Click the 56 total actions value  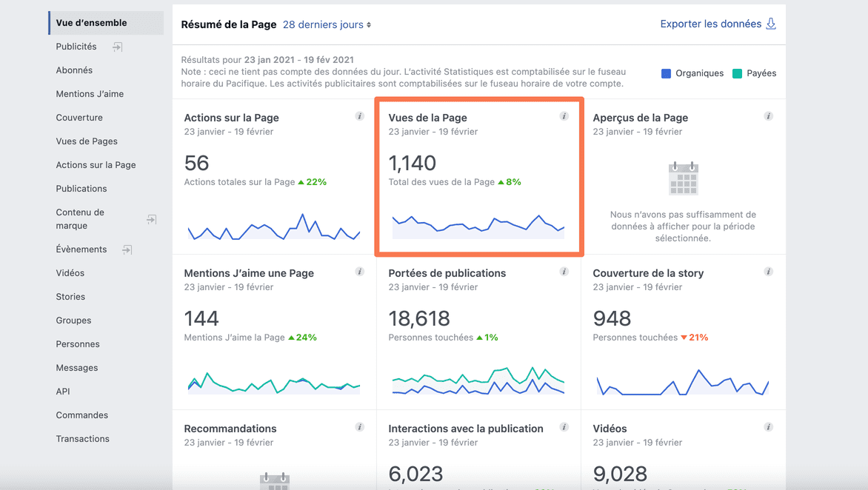click(196, 163)
